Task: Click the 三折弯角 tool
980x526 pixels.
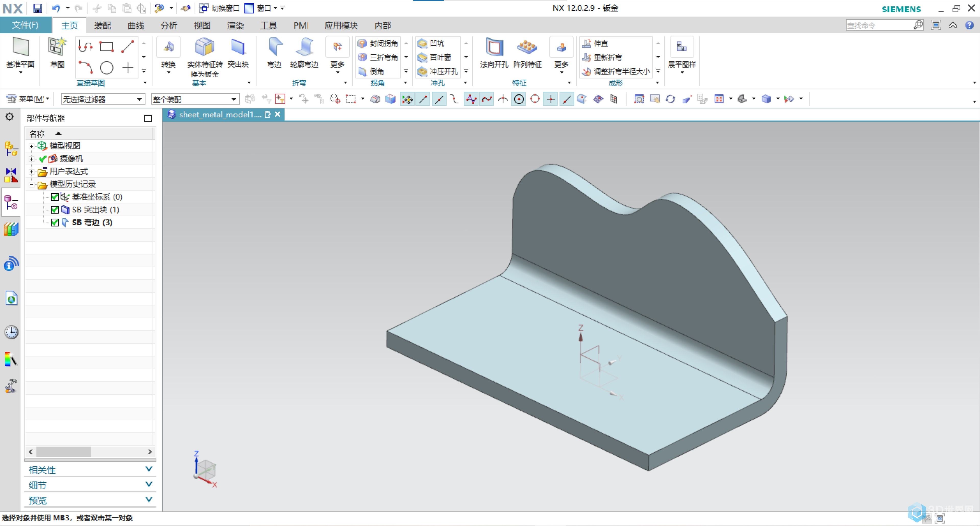Action: [x=378, y=57]
